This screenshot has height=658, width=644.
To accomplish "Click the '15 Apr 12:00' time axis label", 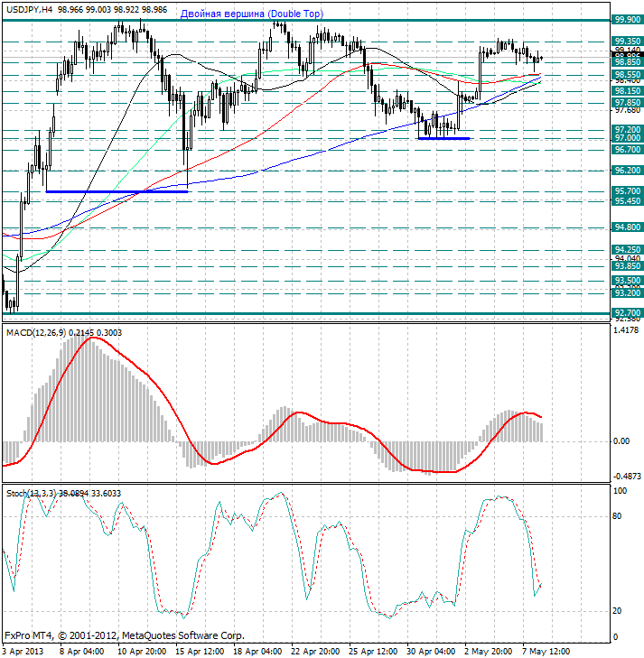I will pyautogui.click(x=200, y=652).
